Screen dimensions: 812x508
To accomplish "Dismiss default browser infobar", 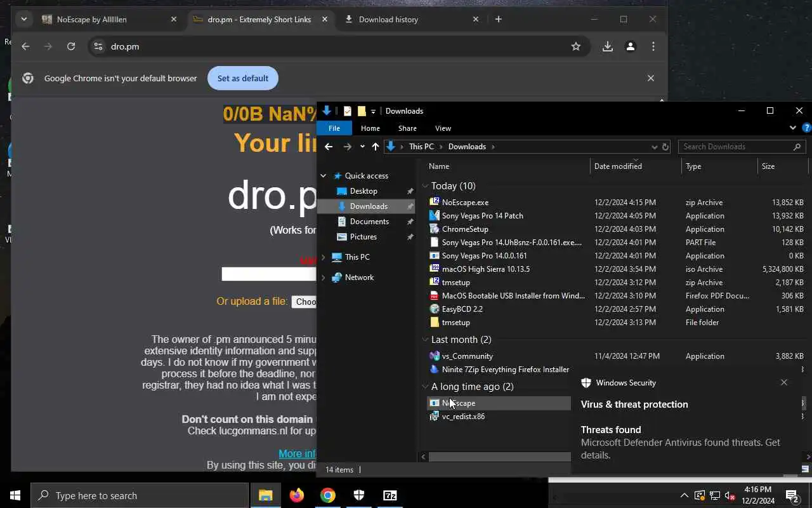I will tap(650, 78).
